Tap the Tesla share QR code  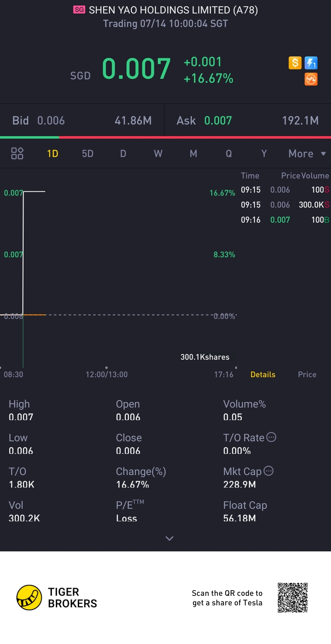pos(292,597)
